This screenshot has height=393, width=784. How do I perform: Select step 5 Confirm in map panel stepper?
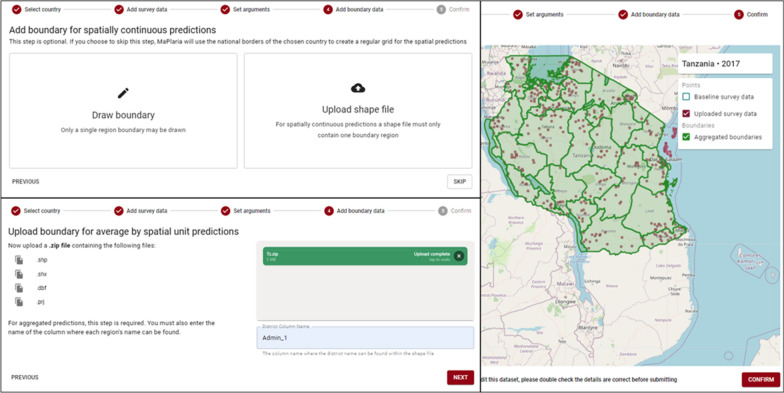pyautogui.click(x=751, y=14)
